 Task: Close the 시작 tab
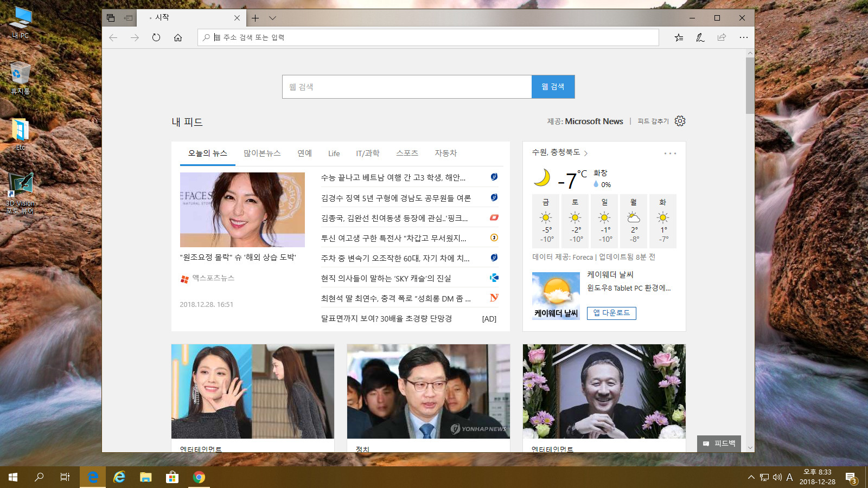coord(237,18)
